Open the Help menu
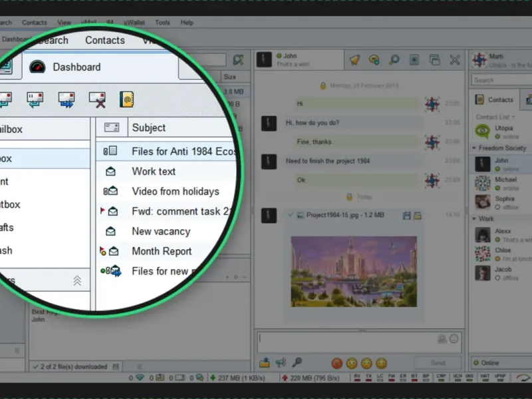This screenshot has height=399, width=532. 187,23
